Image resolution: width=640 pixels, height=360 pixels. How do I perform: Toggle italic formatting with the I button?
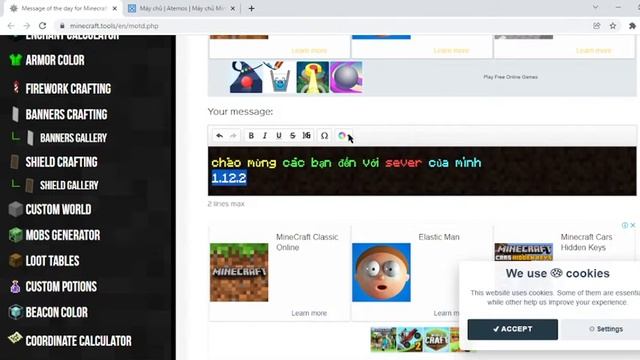265,136
